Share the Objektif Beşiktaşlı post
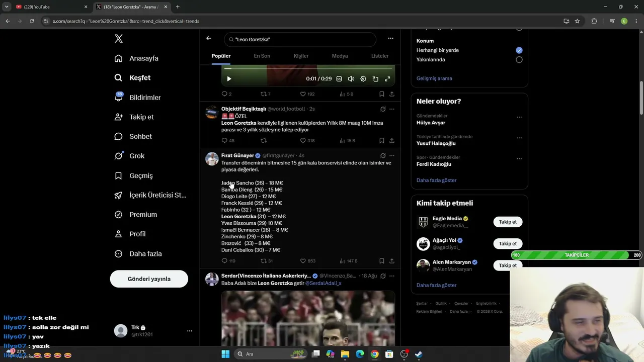This screenshot has height=362, width=644. tap(392, 141)
